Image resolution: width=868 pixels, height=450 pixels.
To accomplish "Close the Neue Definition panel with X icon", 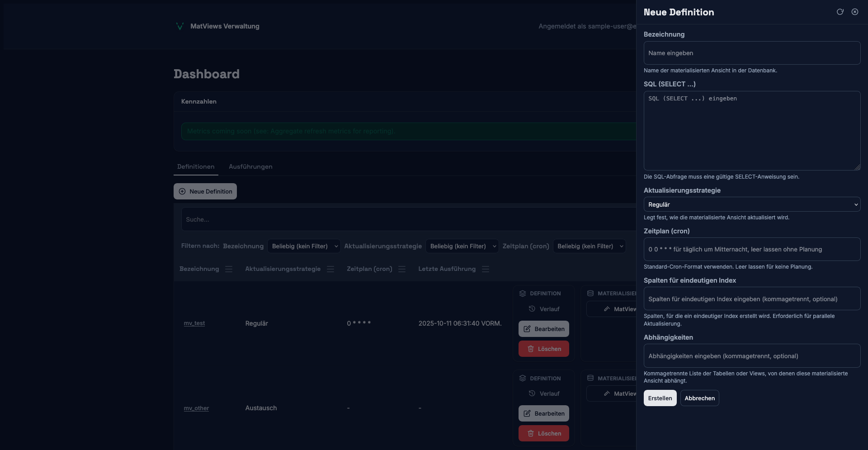I will 855,12.
